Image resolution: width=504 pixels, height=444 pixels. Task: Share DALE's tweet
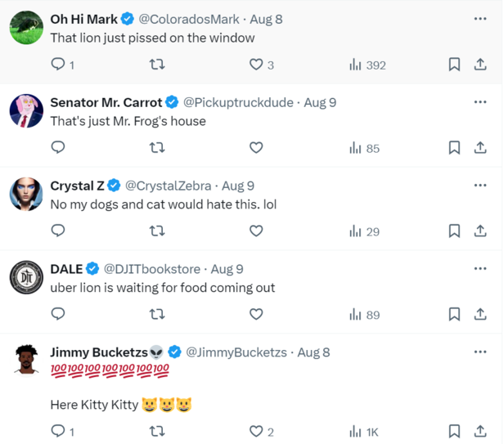point(480,315)
